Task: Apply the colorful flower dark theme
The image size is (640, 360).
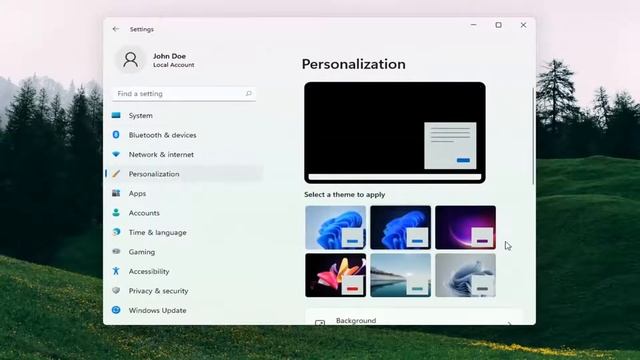Action: 336,275
